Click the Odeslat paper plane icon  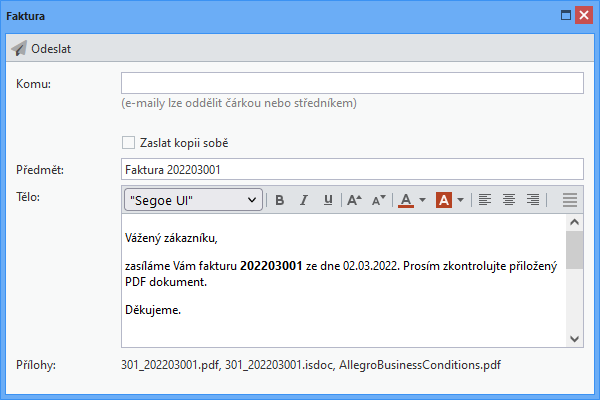(x=19, y=49)
